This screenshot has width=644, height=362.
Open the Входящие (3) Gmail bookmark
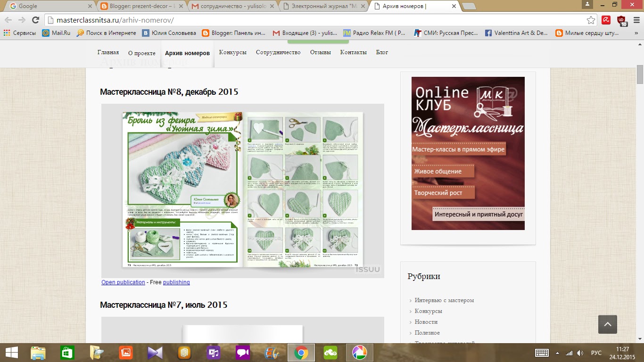click(305, 33)
